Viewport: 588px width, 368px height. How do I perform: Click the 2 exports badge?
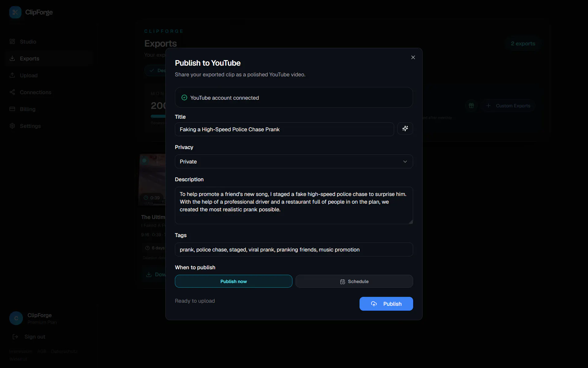pos(523,44)
